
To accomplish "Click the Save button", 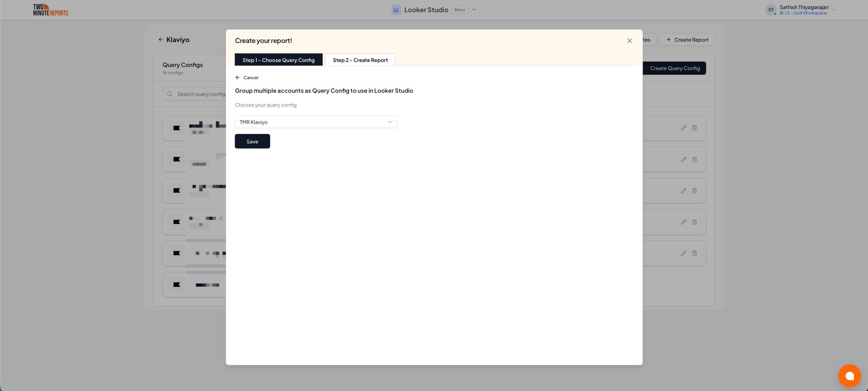I will pos(252,141).
